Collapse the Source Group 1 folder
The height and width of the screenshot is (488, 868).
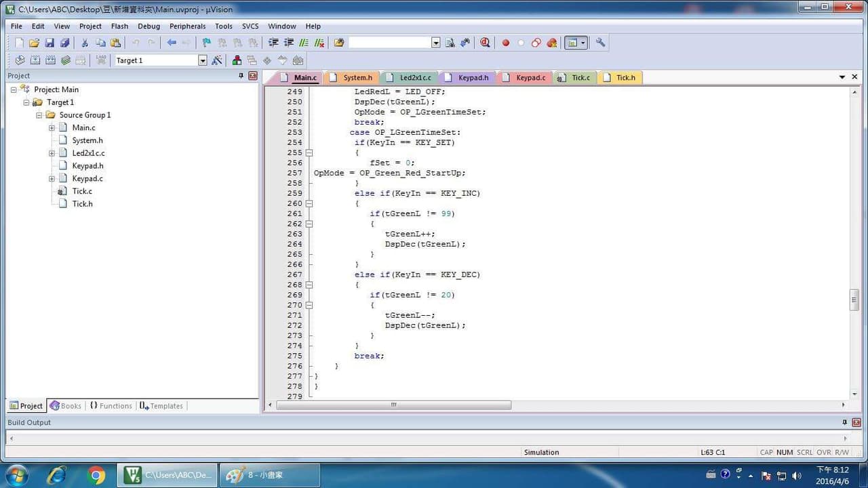click(x=39, y=115)
